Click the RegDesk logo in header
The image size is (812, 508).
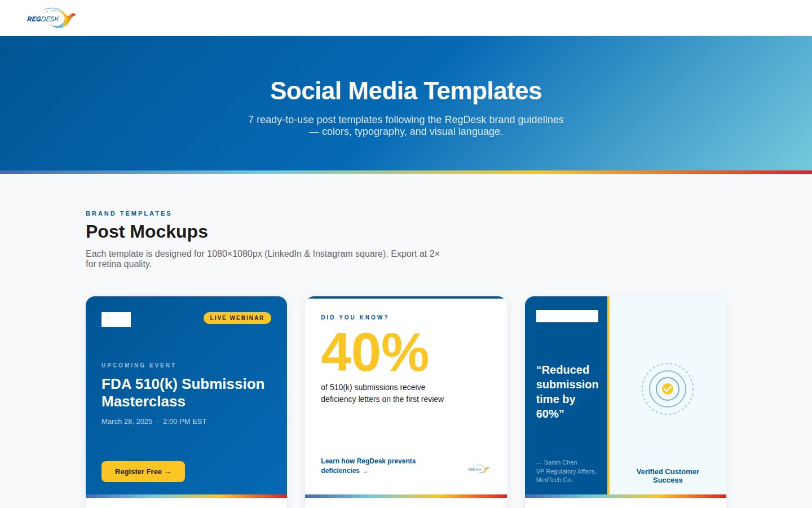pos(51,18)
